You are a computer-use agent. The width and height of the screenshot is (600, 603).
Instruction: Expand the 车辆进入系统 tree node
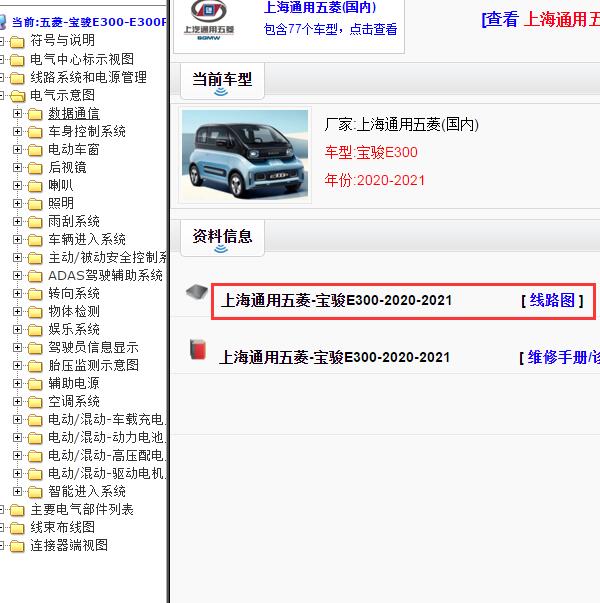tap(17, 240)
